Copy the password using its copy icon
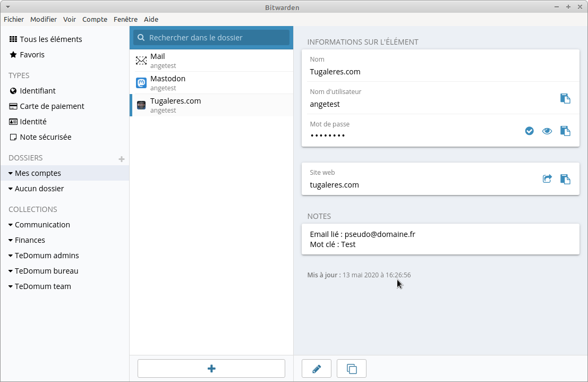The height and width of the screenshot is (382, 588). tap(565, 131)
